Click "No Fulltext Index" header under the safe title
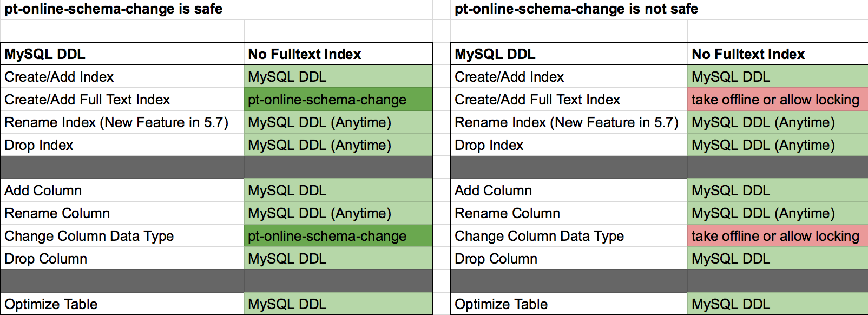The image size is (868, 315). pyautogui.click(x=305, y=54)
